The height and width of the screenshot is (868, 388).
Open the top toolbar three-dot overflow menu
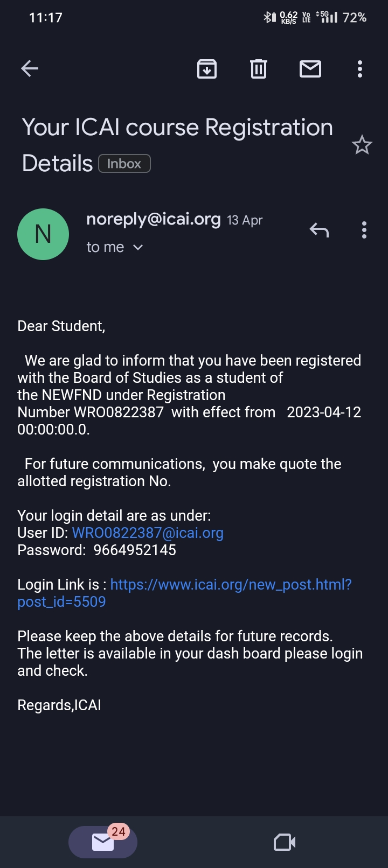click(360, 69)
